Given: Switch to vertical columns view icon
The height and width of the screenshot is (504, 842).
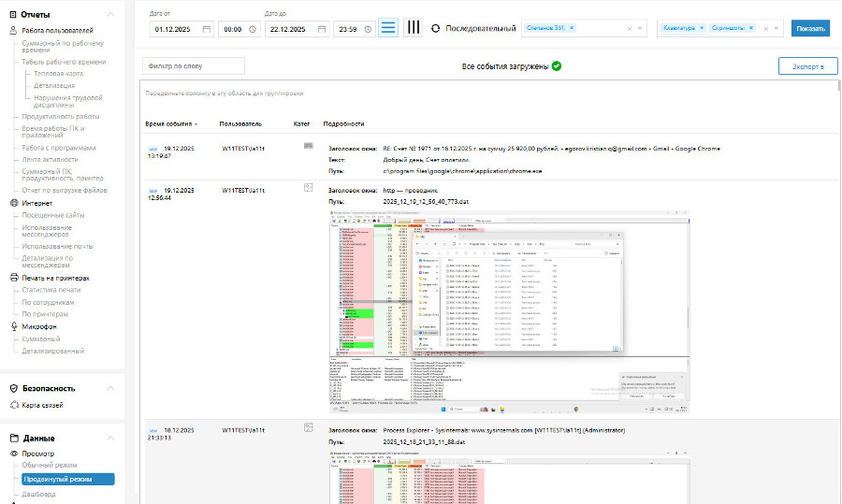Looking at the screenshot, I should click(413, 28).
